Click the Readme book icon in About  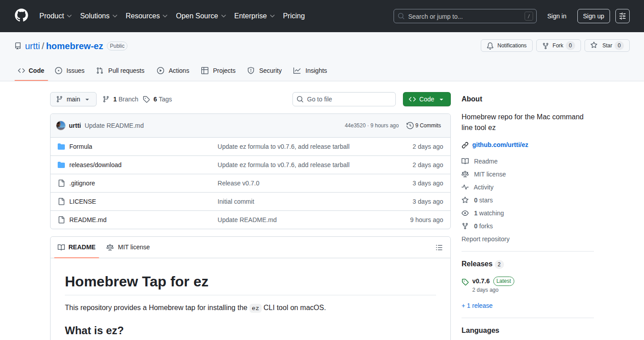click(465, 161)
